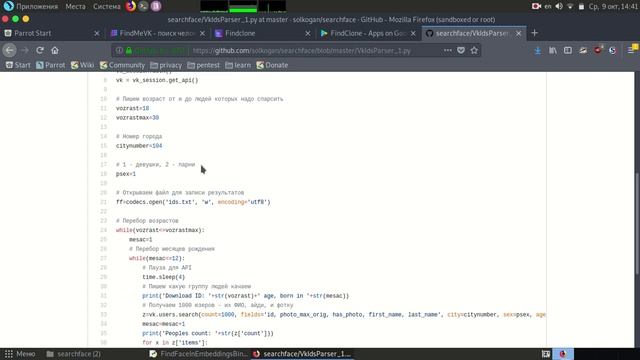Expand the pentest bookmarks folder
This screenshot has width=640, height=360.
(203, 65)
